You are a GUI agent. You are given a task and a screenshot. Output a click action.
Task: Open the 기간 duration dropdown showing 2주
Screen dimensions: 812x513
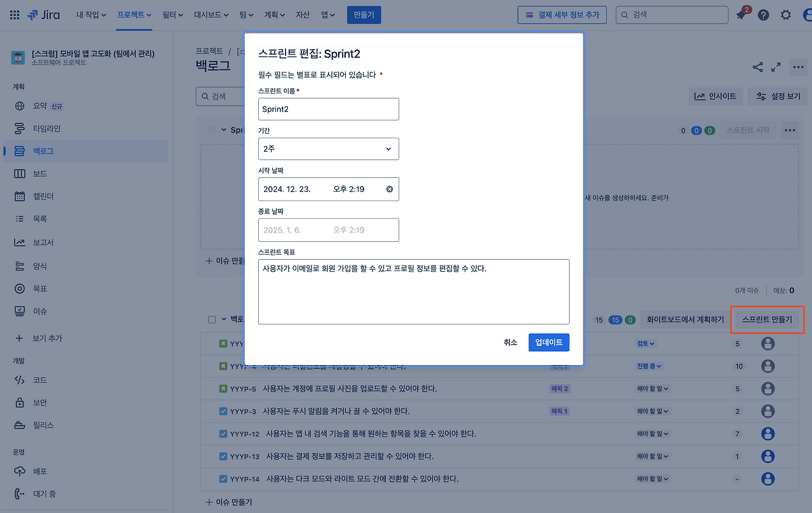[328, 149]
